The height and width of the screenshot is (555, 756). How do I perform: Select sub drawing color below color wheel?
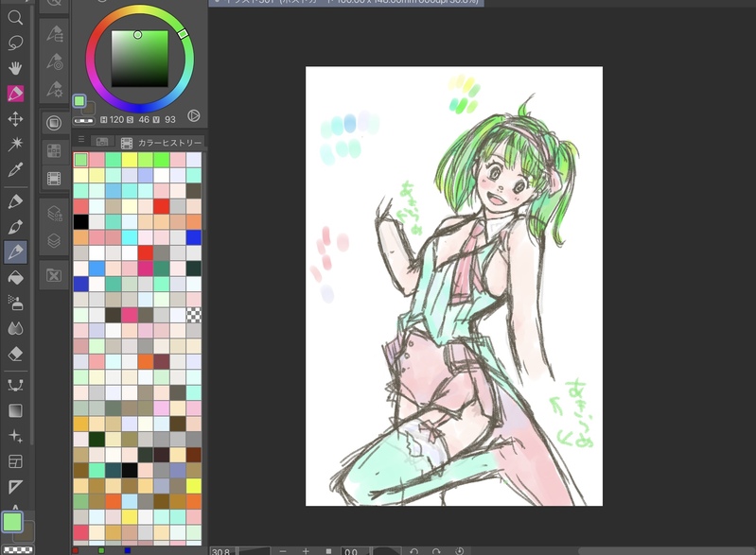point(90,109)
